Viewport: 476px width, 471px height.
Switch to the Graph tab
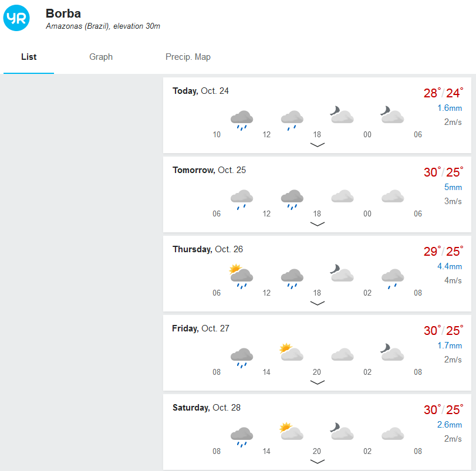tap(101, 57)
